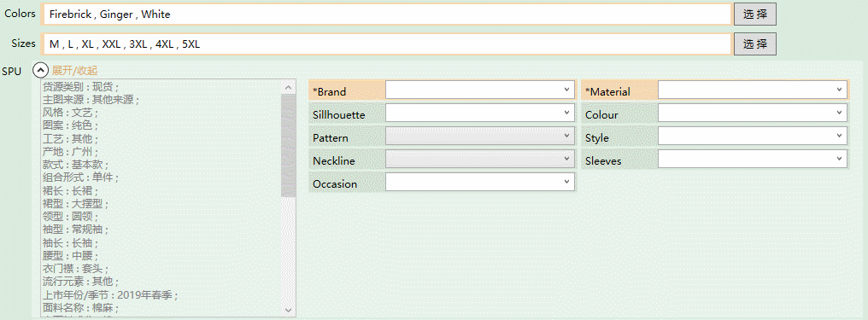Click the line 图案：纯色

71,126
